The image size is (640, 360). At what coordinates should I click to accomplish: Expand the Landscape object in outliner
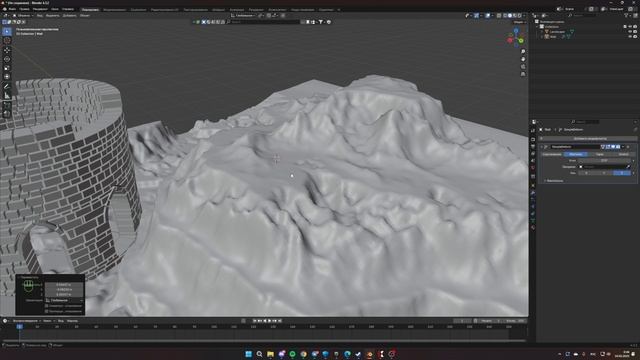coord(542,31)
